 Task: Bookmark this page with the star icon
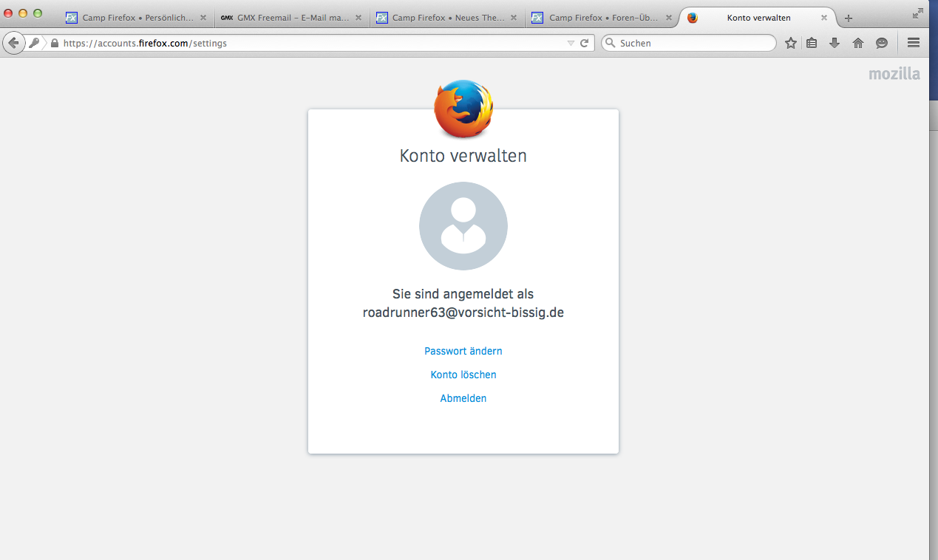[791, 43]
